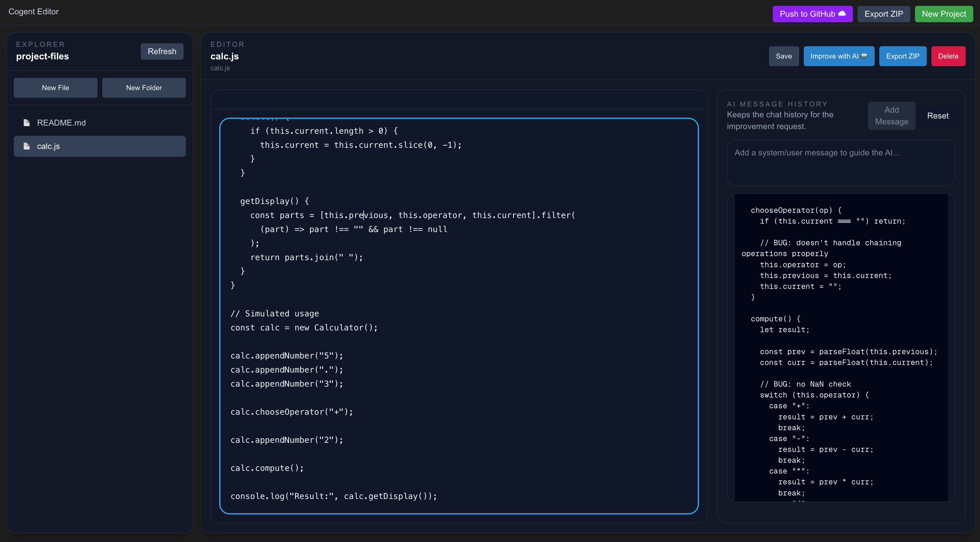980x542 pixels.
Task: Open README.md in the explorer
Action: point(61,122)
